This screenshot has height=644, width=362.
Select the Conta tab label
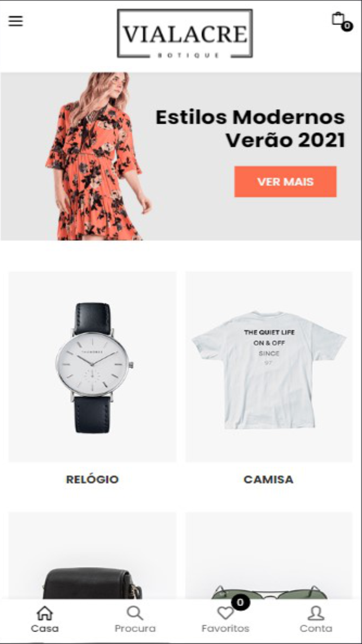click(x=316, y=628)
